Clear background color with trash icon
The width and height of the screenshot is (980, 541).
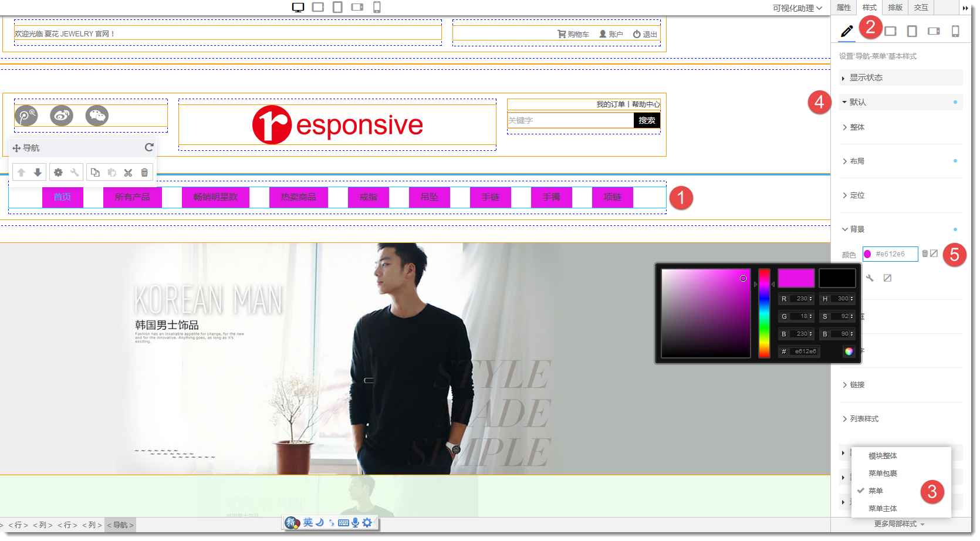925,253
